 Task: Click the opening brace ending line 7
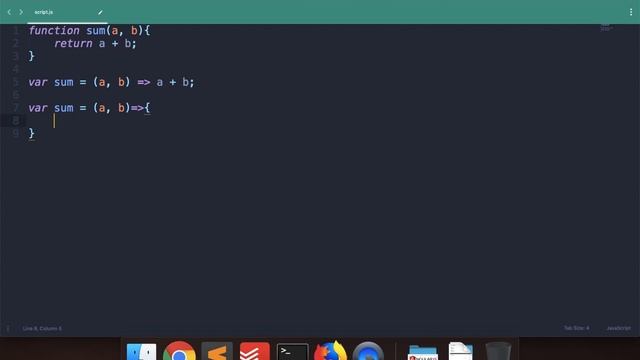[147, 108]
